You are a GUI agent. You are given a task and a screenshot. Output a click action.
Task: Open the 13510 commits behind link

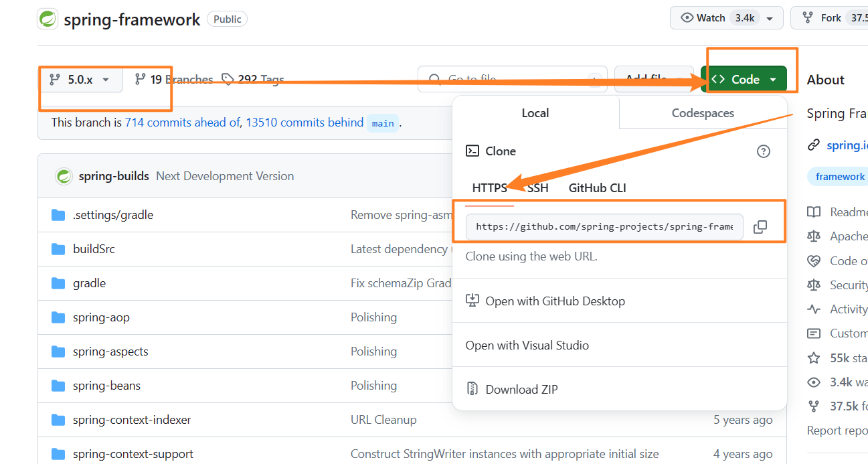click(x=304, y=123)
